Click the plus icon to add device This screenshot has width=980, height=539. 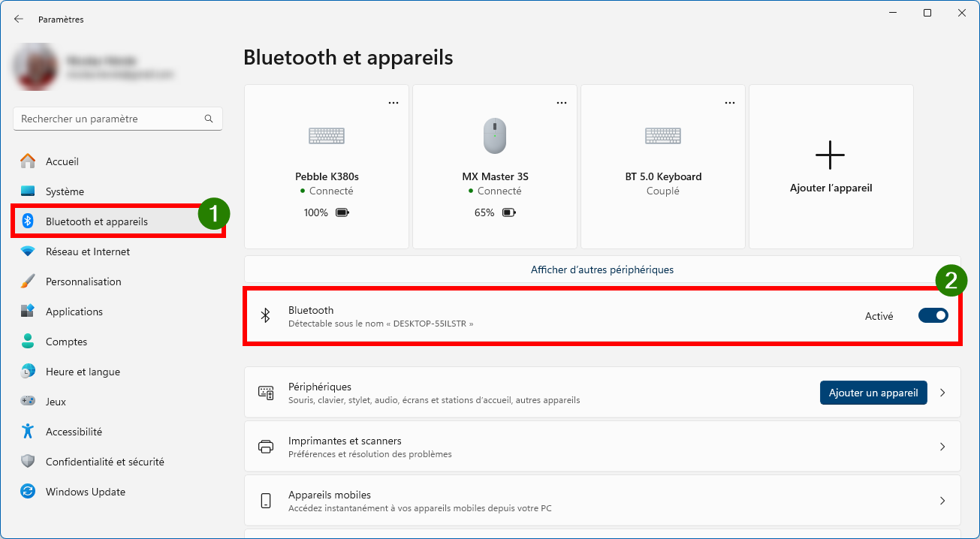[830, 155]
